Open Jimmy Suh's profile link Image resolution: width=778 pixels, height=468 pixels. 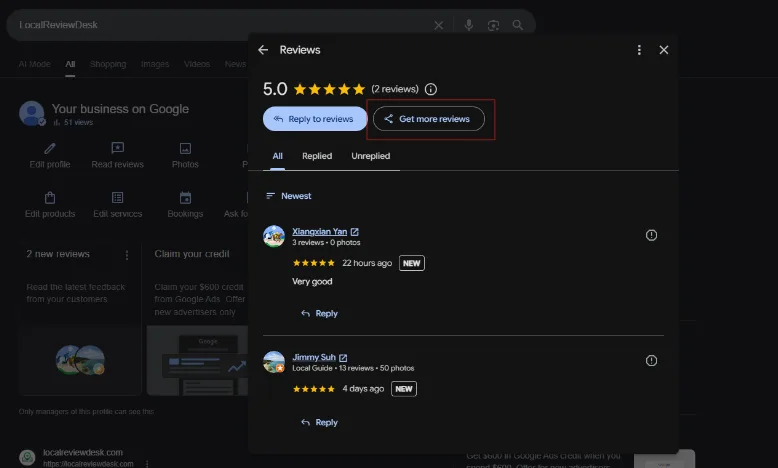pos(314,357)
